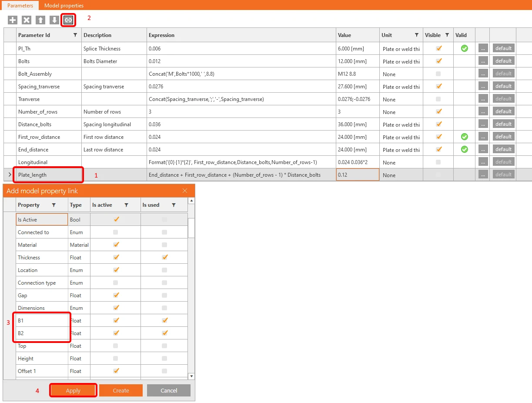The height and width of the screenshot is (403, 532).
Task: Click the valid checkmark for End_distance
Action: [x=464, y=149]
